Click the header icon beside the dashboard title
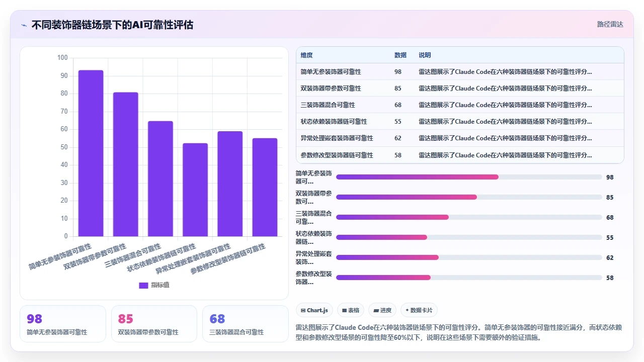Viewport: 644px width, 362px height. coord(24,25)
